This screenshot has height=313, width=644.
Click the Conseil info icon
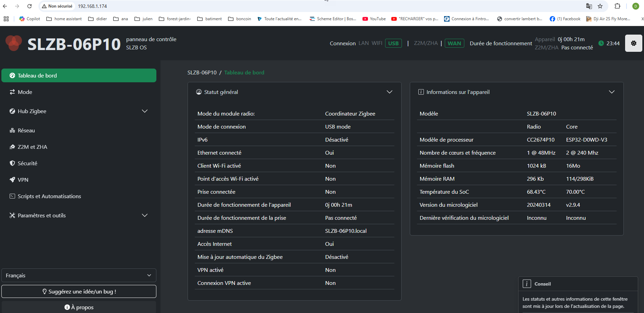(527, 284)
